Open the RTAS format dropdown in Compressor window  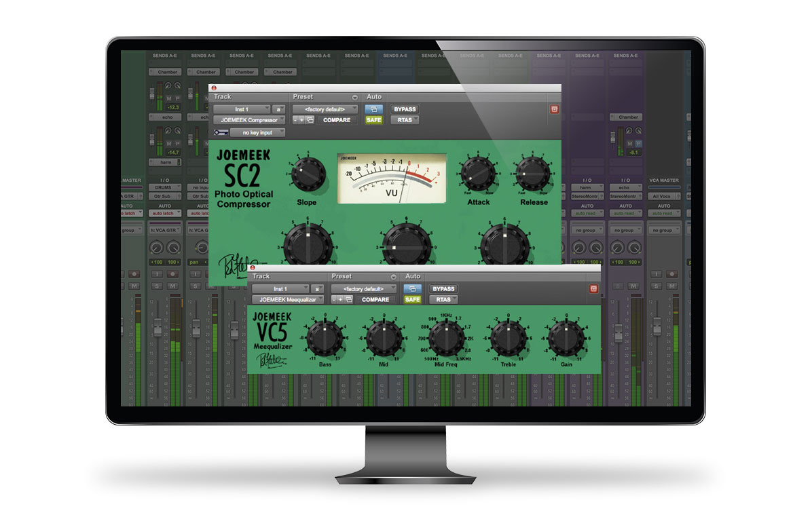(x=405, y=120)
